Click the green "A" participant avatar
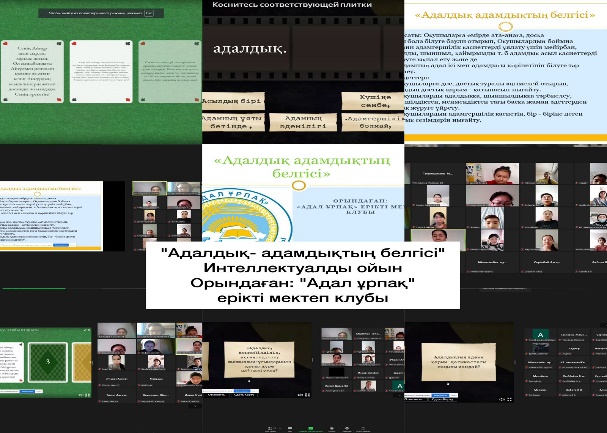607x433 pixels. click(x=541, y=336)
